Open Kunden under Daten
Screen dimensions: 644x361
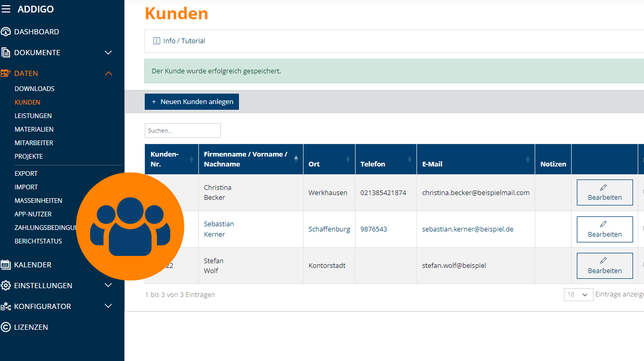click(x=28, y=102)
